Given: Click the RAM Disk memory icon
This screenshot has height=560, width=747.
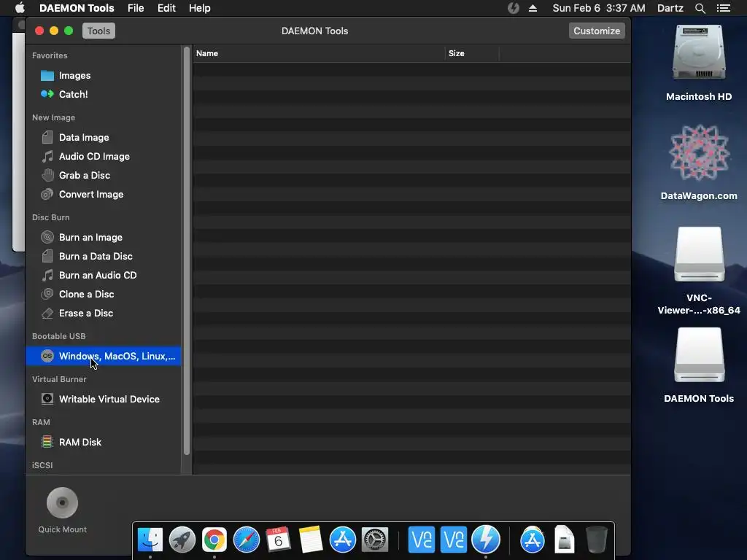Looking at the screenshot, I should pyautogui.click(x=47, y=442).
